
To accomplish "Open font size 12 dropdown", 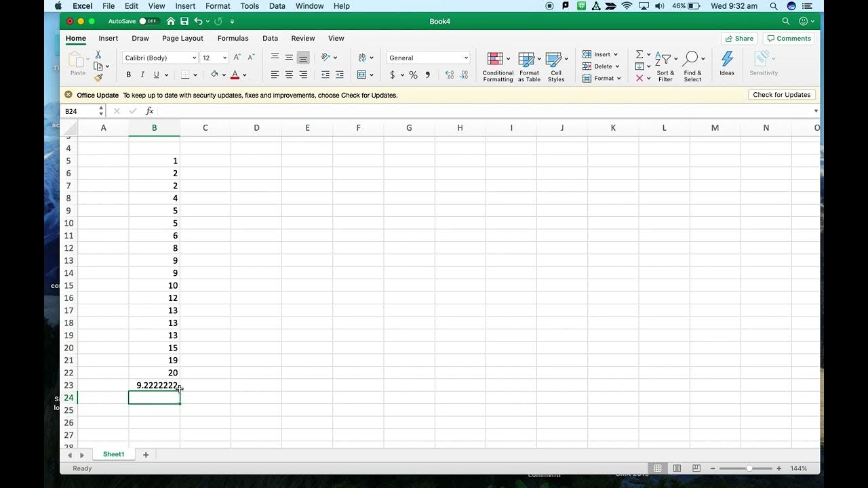I will pos(224,58).
